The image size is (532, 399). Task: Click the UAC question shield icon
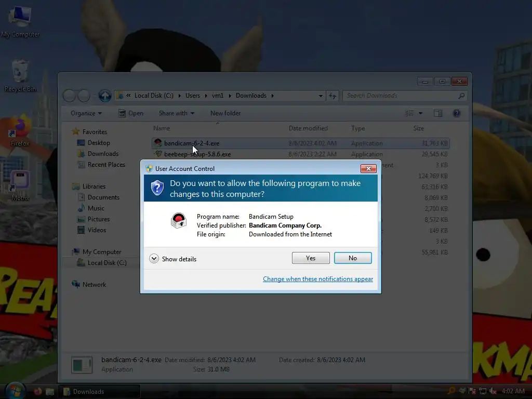[x=157, y=188]
